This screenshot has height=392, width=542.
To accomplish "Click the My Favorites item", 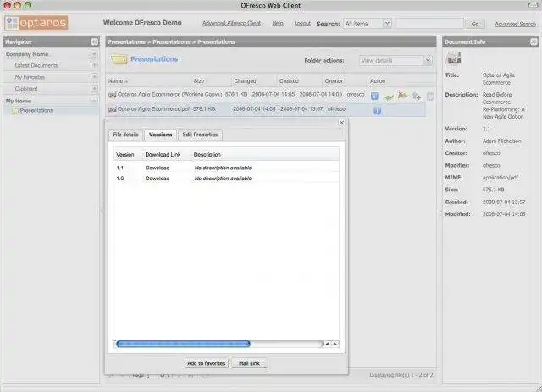I will point(30,77).
